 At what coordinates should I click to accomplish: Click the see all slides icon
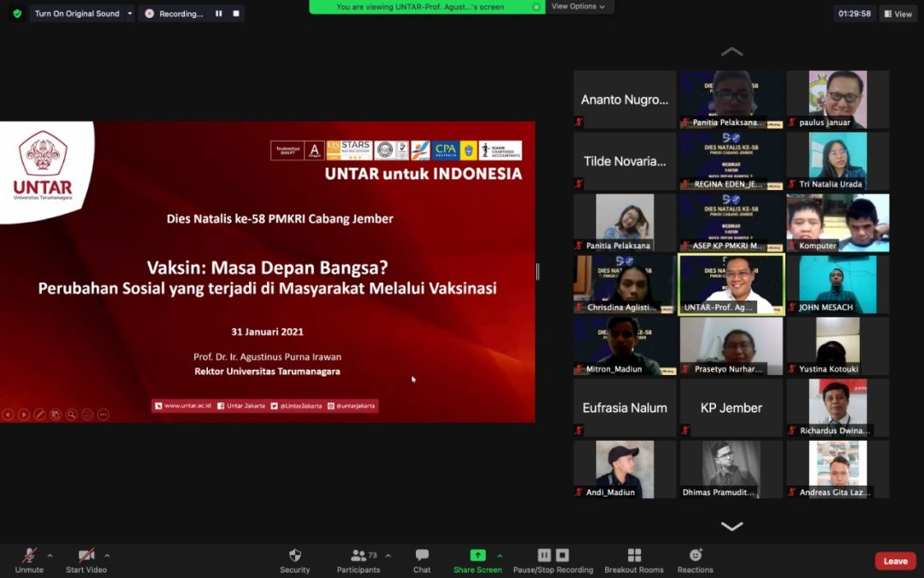(x=56, y=414)
